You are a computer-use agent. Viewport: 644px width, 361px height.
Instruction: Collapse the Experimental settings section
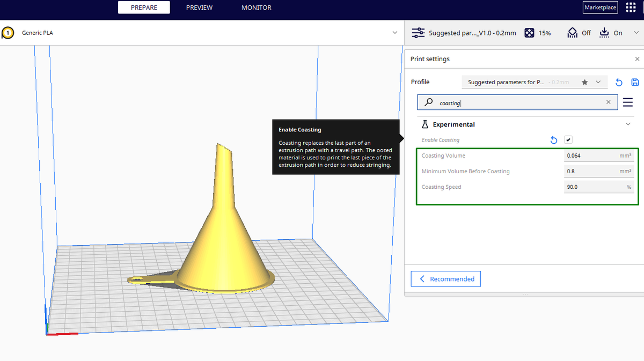click(627, 124)
